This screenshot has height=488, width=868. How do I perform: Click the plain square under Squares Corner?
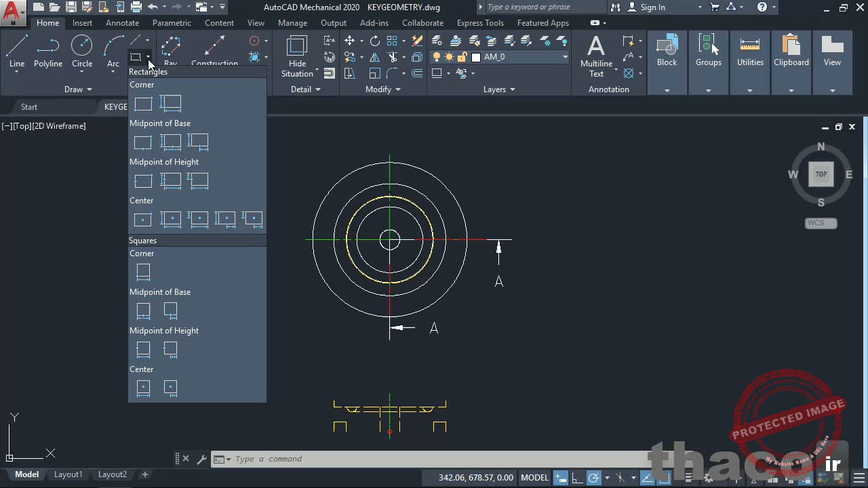[x=143, y=272]
